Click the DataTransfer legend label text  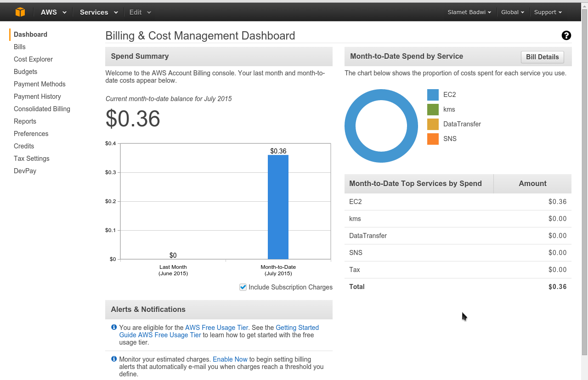click(x=462, y=124)
